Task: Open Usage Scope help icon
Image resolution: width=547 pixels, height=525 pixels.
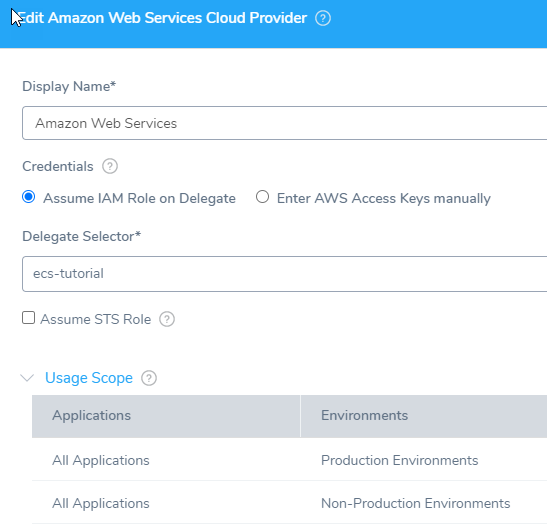Action: [149, 378]
